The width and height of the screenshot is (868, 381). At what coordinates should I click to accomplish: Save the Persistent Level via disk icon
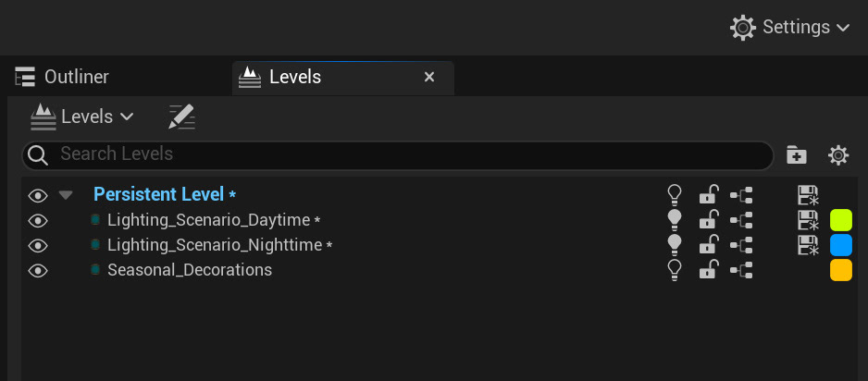pos(808,195)
